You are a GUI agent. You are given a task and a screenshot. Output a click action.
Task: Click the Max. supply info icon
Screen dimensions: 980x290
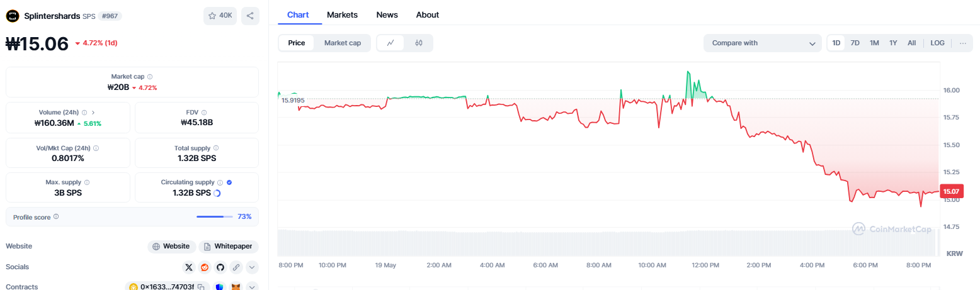pos(88,182)
